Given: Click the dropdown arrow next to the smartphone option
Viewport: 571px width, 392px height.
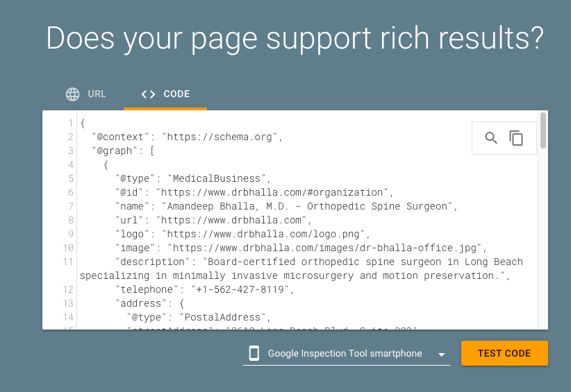Looking at the screenshot, I should click(441, 354).
